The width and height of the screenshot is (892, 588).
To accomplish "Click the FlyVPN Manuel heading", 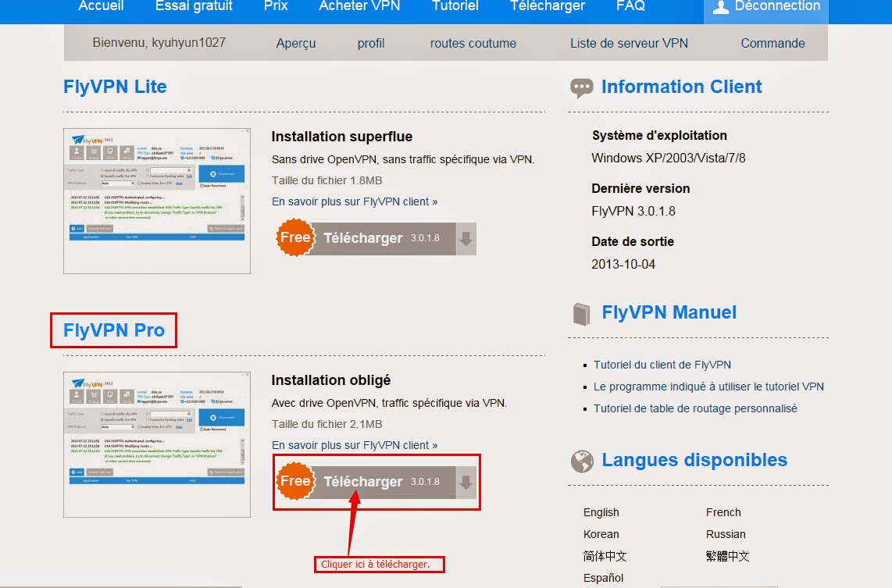I will tap(669, 312).
